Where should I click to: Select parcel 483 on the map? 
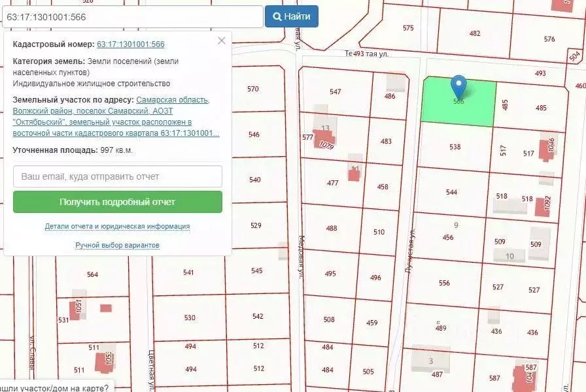click(386, 142)
